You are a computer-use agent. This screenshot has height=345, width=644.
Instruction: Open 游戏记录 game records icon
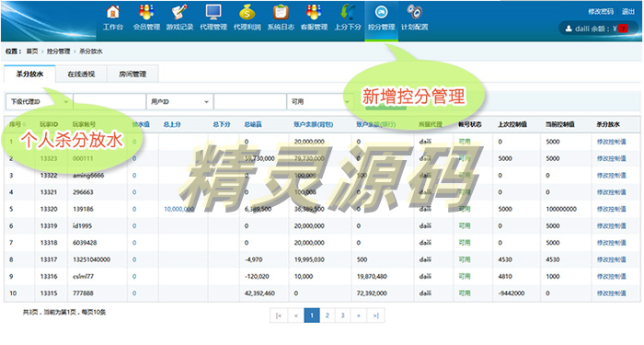(180, 12)
